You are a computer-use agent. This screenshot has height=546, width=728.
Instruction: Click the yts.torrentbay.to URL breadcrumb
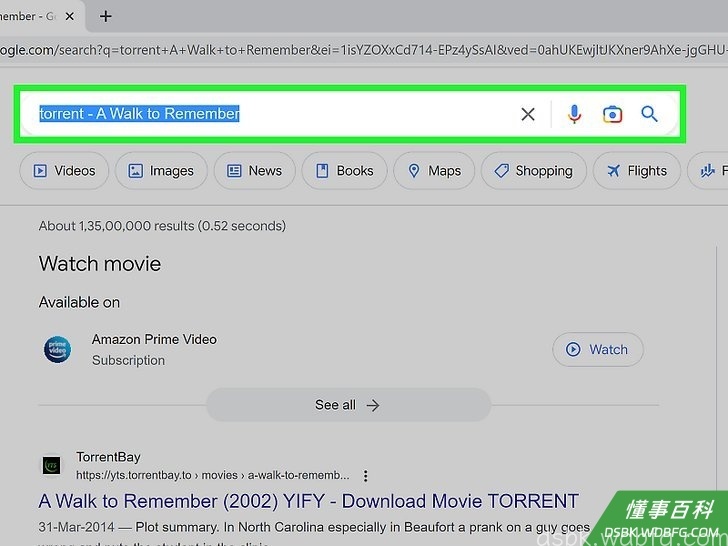click(213, 475)
